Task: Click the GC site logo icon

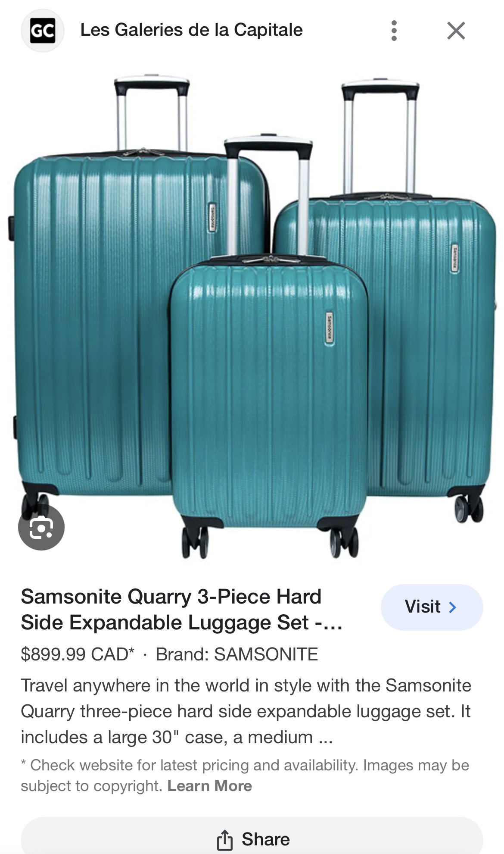Action: [43, 31]
